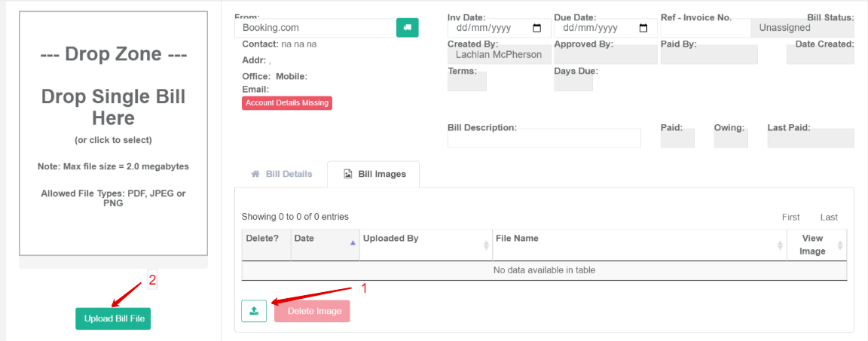Click the Terms input box
This screenshot has height=341, width=868.
pyautogui.click(x=466, y=82)
